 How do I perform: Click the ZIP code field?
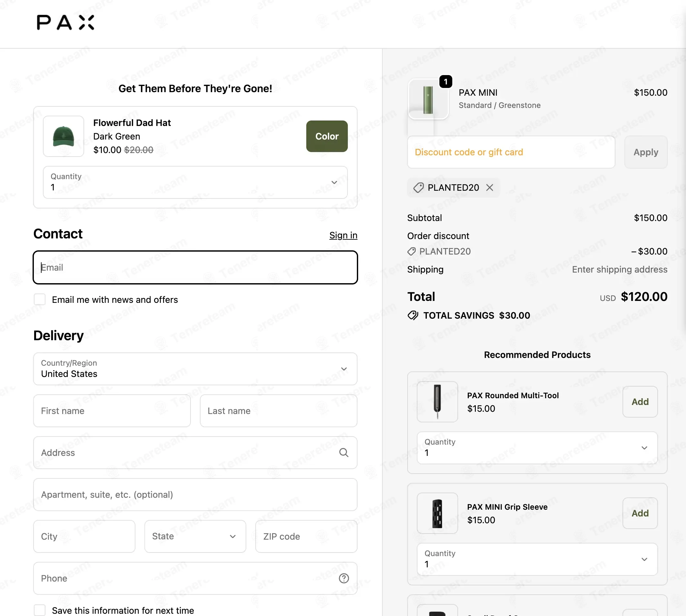307,536
